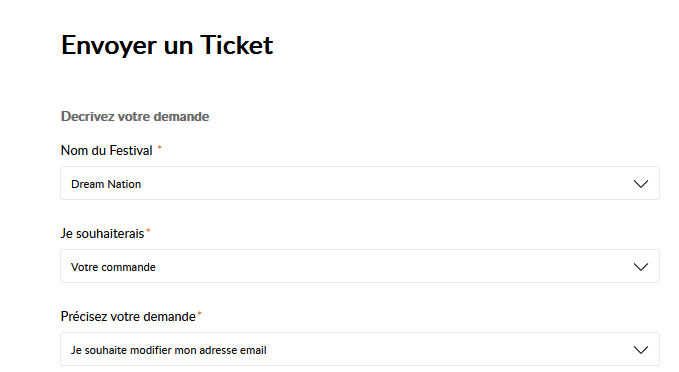Open the Nom du Festival dropdown
679x372 pixels.
pos(360,183)
